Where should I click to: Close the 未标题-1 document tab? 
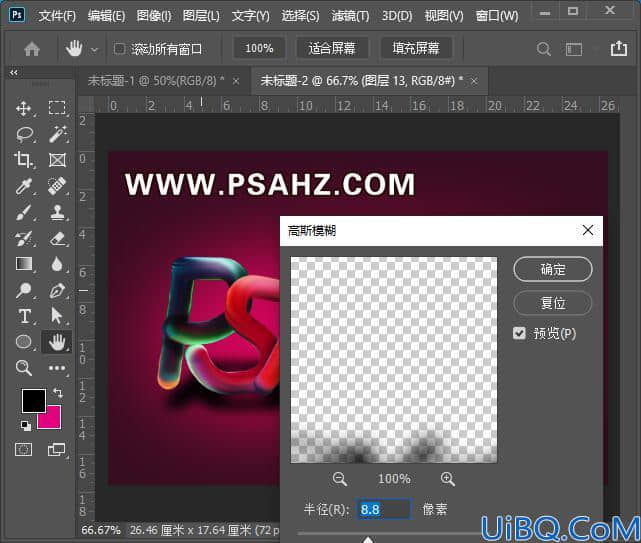click(x=236, y=81)
